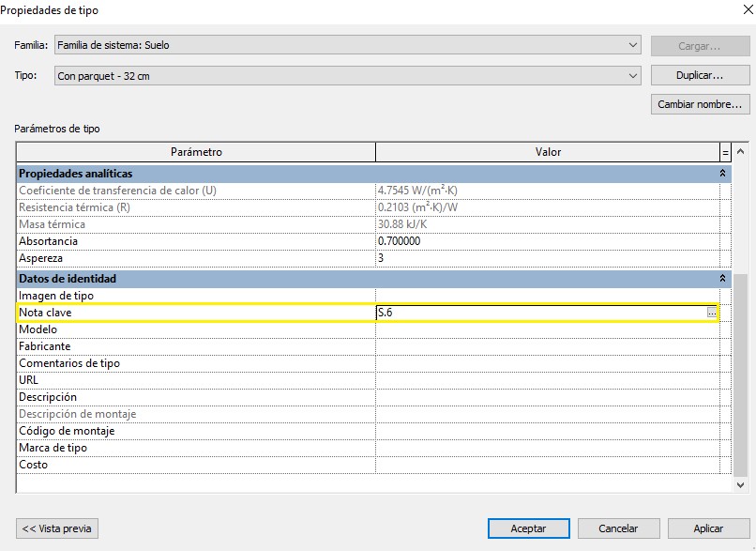Click the Parámetro column header
The height and width of the screenshot is (551, 756).
[x=196, y=152]
